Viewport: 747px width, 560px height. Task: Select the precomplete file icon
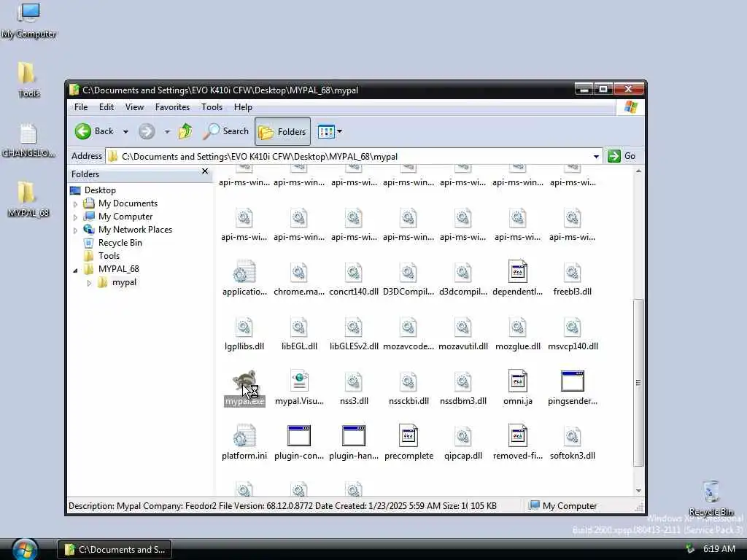click(409, 436)
